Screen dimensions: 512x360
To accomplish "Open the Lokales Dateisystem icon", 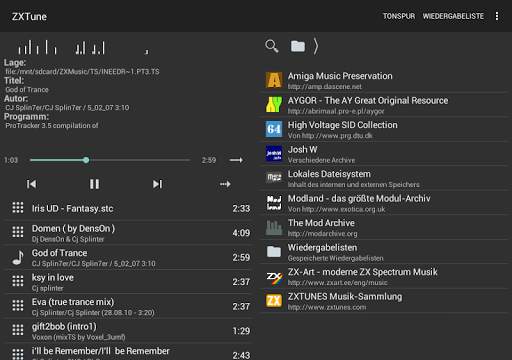I will point(274,178).
